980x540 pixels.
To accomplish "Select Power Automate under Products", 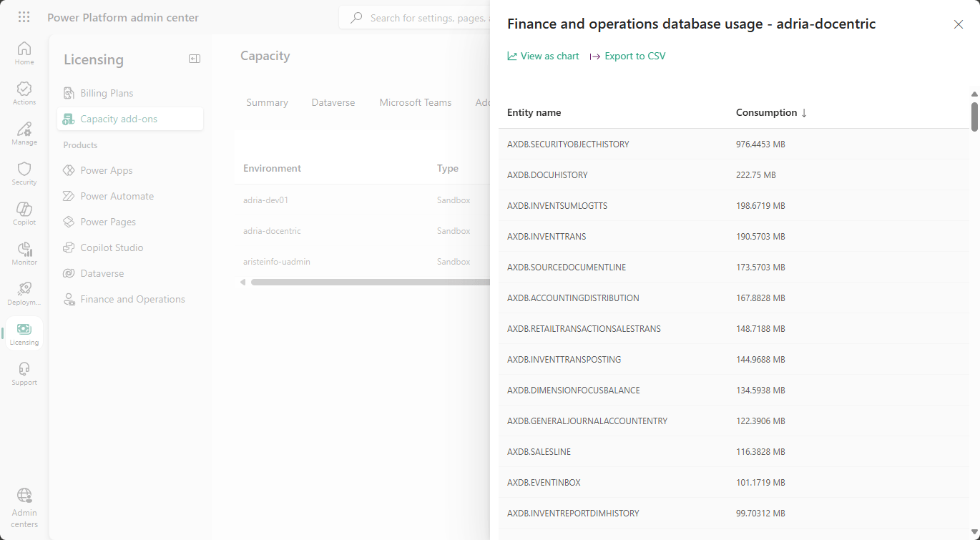I will pyautogui.click(x=117, y=196).
